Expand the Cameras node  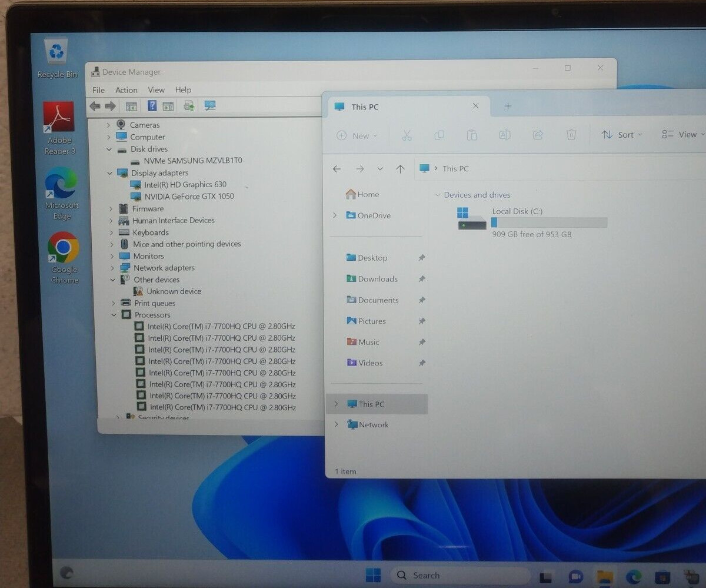pyautogui.click(x=108, y=125)
